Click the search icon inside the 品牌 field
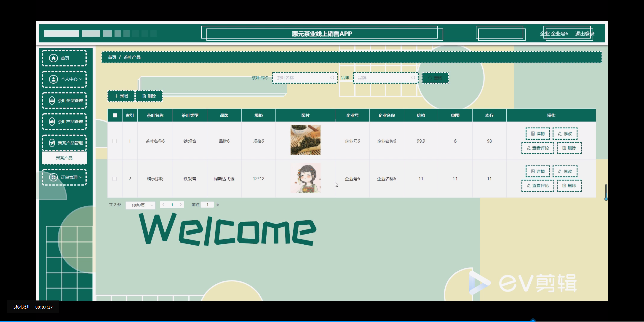Image resolution: width=644 pixels, height=322 pixels. click(413, 78)
